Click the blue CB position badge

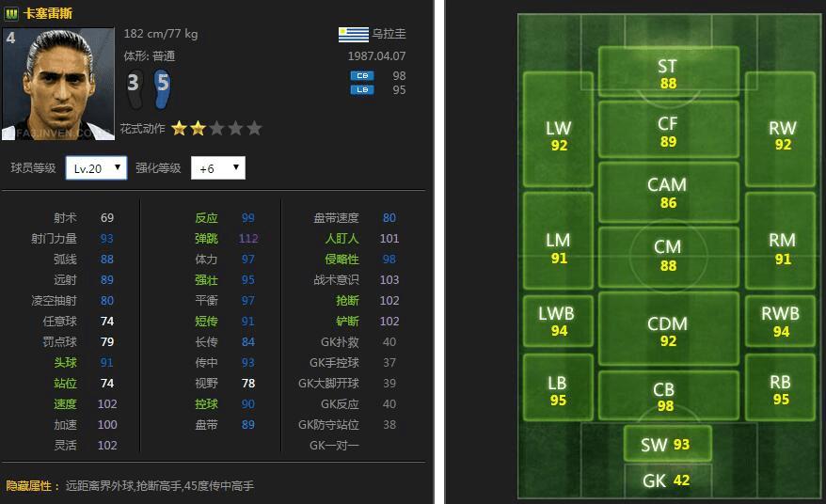pos(362,75)
